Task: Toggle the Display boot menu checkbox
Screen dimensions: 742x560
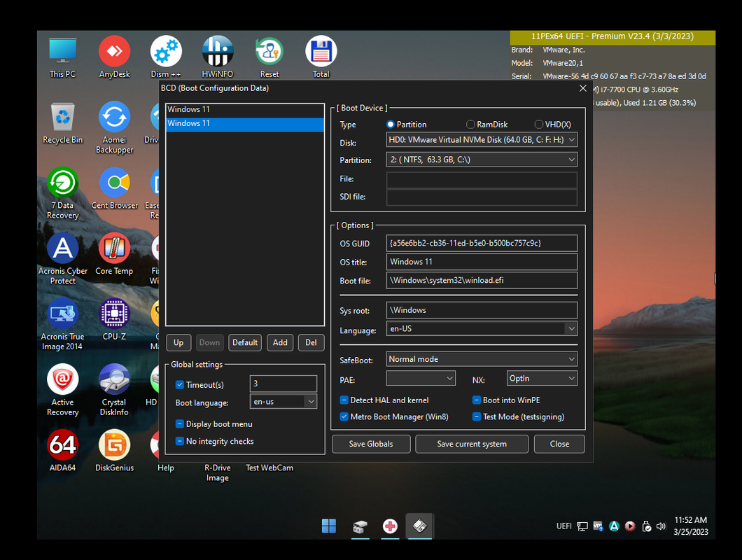Action: click(x=180, y=424)
